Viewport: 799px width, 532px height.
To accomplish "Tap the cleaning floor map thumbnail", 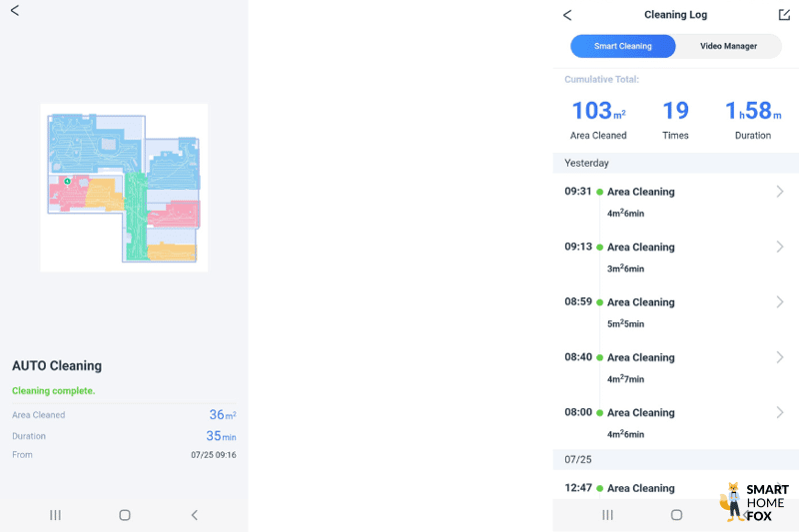I will [x=124, y=188].
